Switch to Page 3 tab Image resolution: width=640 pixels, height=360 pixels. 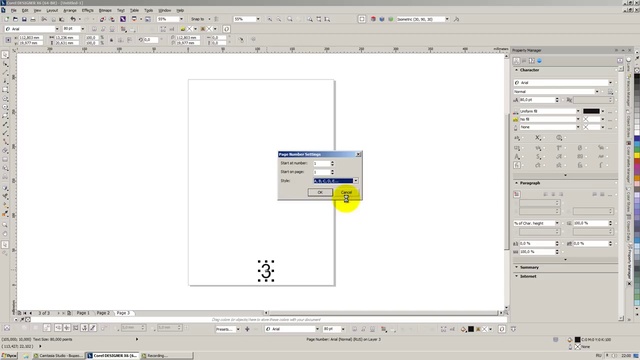123,313
